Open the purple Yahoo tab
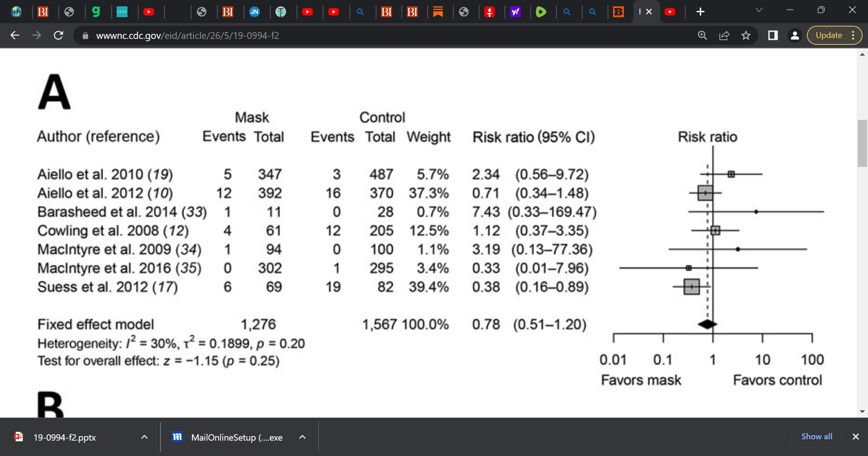This screenshot has width=868, height=456. click(x=515, y=12)
